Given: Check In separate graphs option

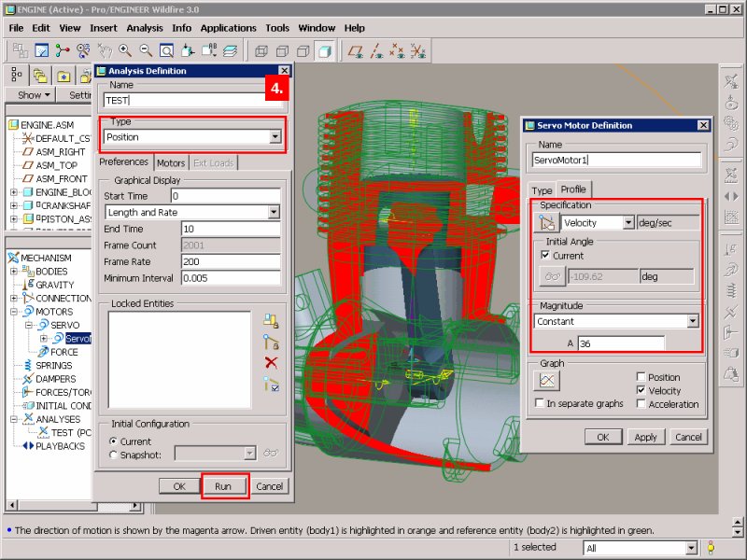Looking at the screenshot, I should click(x=540, y=403).
